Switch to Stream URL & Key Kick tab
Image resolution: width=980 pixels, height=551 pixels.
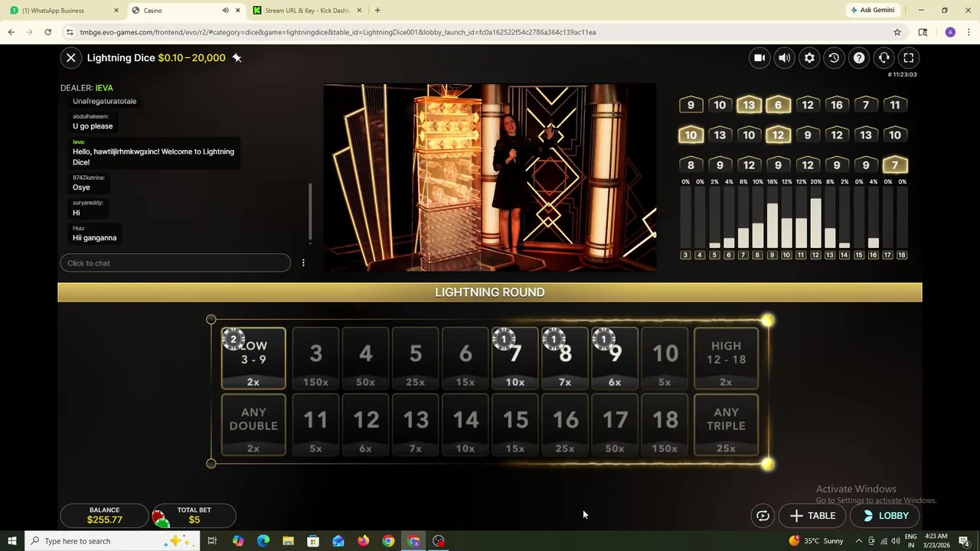pos(306,11)
